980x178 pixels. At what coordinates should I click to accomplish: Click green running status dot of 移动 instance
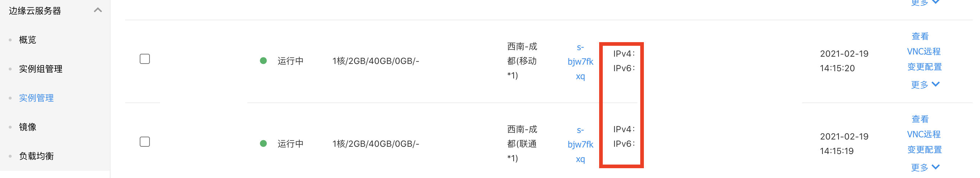point(263,61)
